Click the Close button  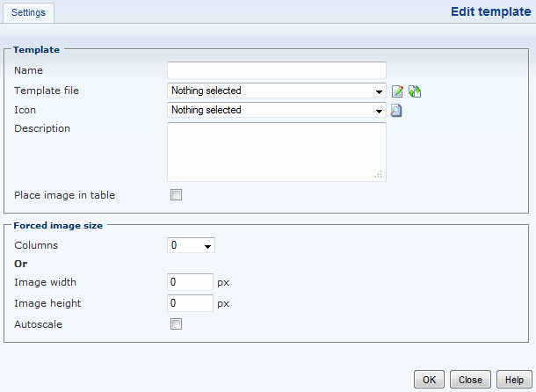coord(470,380)
